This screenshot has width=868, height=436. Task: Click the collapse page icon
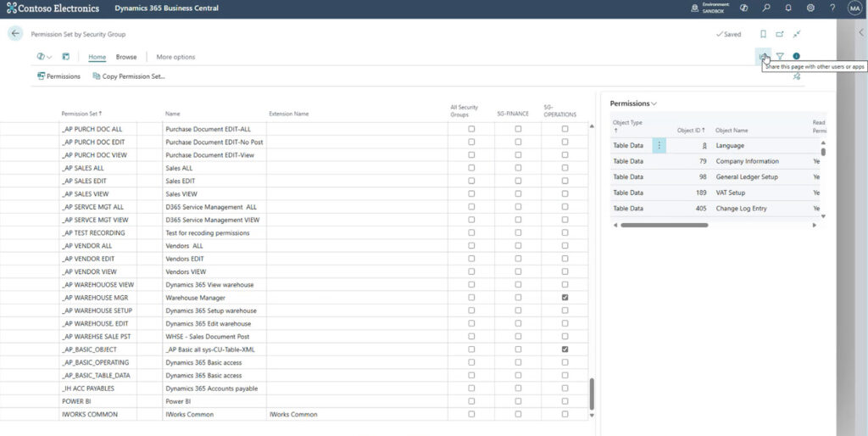797,34
